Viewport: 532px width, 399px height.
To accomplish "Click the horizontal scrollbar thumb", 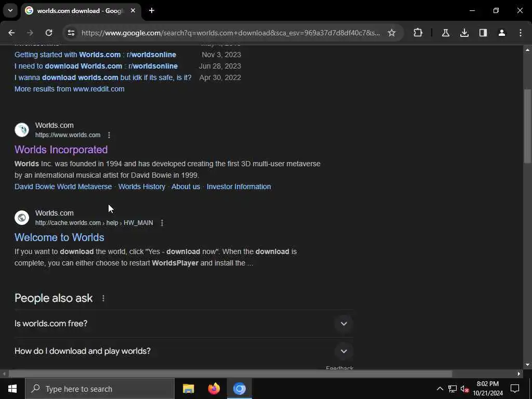I will click(x=230, y=374).
